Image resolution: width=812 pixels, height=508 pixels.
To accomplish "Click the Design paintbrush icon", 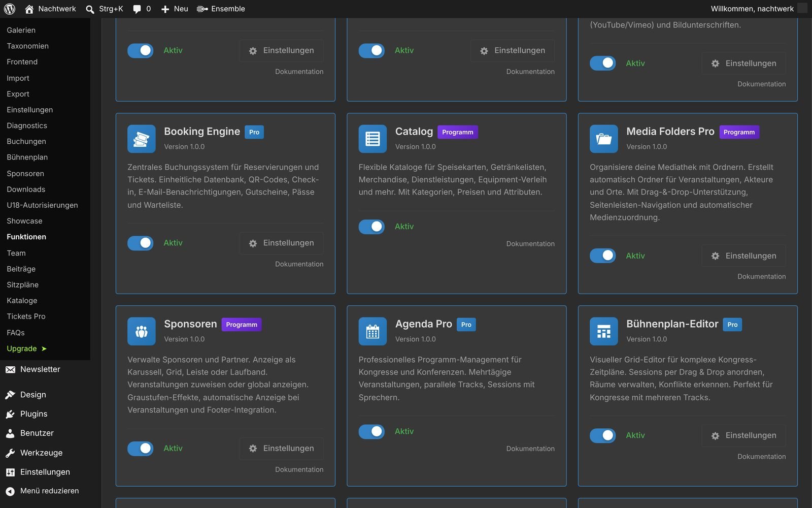I will pos(10,395).
